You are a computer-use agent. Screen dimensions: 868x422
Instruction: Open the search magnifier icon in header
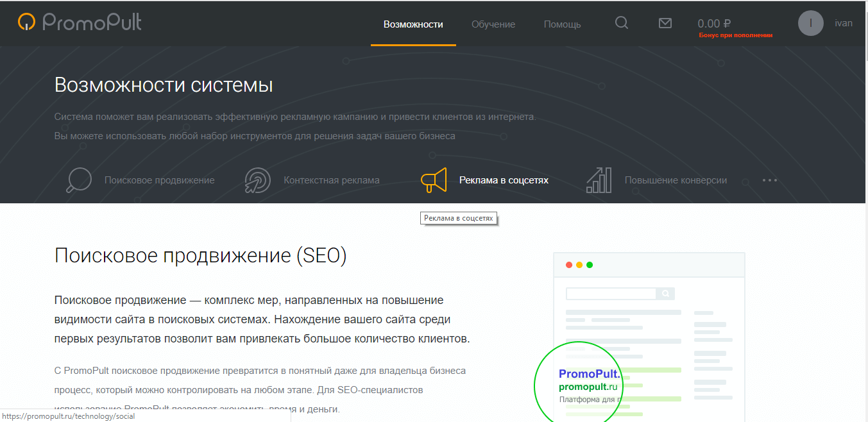tap(621, 23)
